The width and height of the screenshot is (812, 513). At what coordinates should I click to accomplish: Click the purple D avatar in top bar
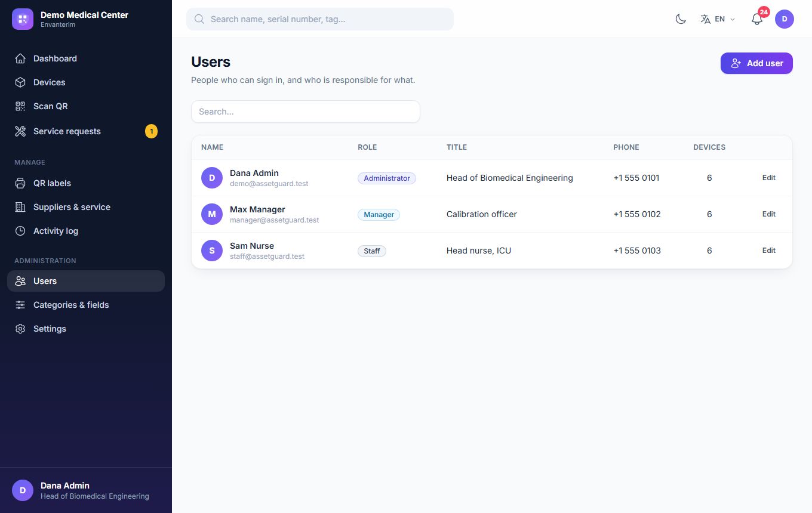pos(785,19)
